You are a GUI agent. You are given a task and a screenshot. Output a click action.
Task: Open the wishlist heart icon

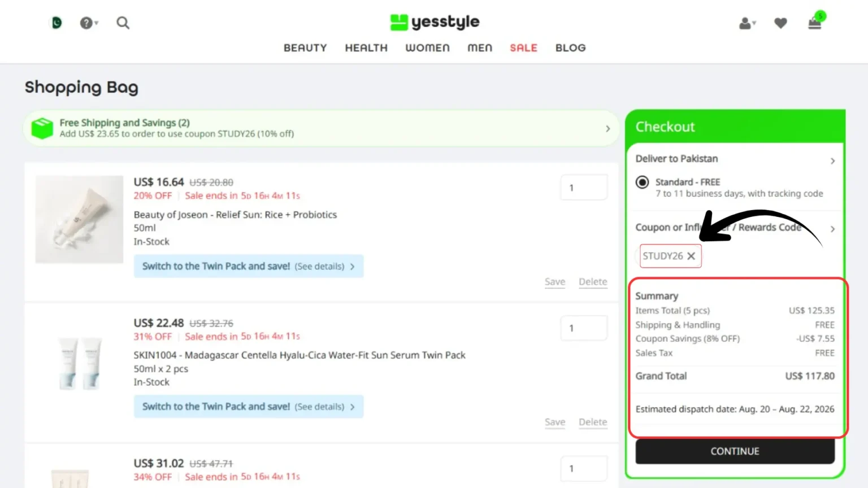(780, 23)
